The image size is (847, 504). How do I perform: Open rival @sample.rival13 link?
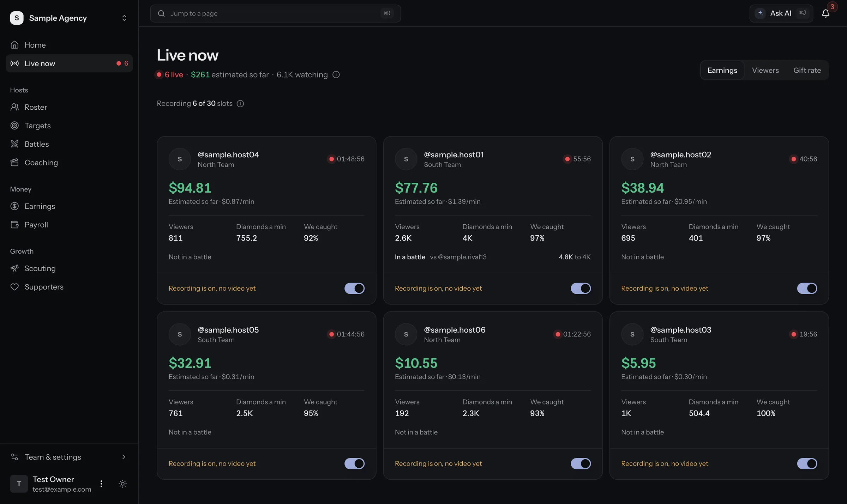click(462, 257)
